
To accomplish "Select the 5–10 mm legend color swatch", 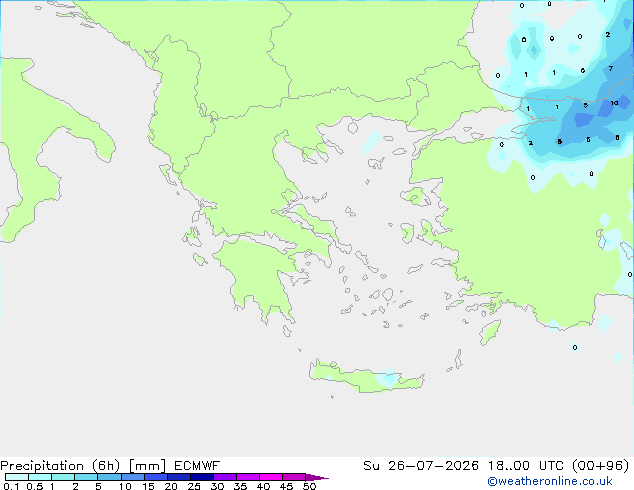I will pyautogui.click(x=109, y=477).
